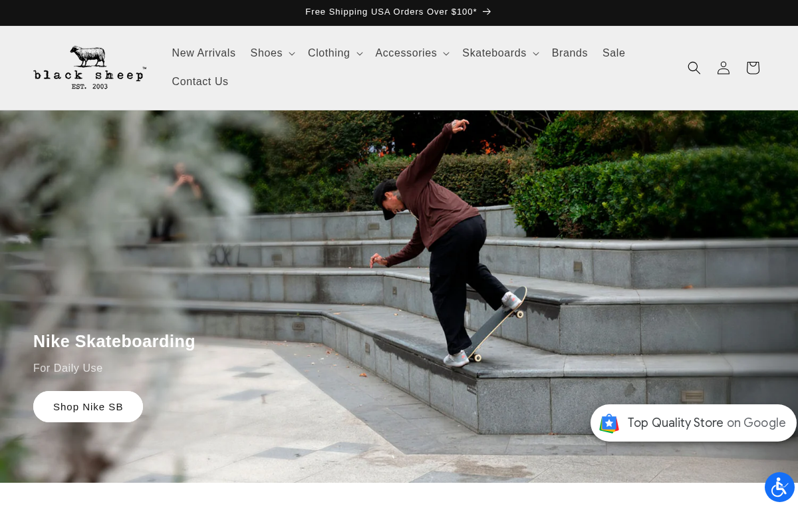
Task: Open the account login page
Action: 724,68
